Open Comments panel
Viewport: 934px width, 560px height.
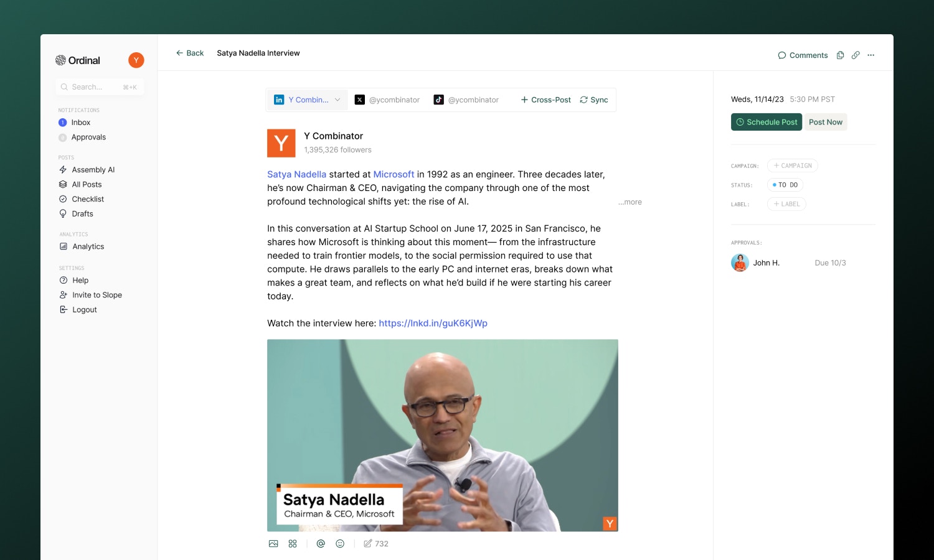803,55
